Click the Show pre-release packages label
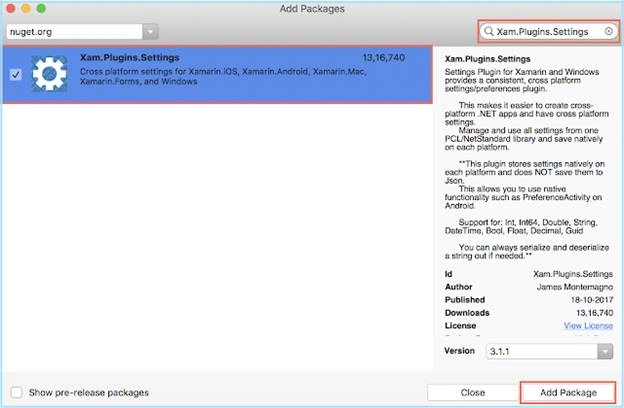The width and height of the screenshot is (624, 408). pyautogui.click(x=89, y=393)
